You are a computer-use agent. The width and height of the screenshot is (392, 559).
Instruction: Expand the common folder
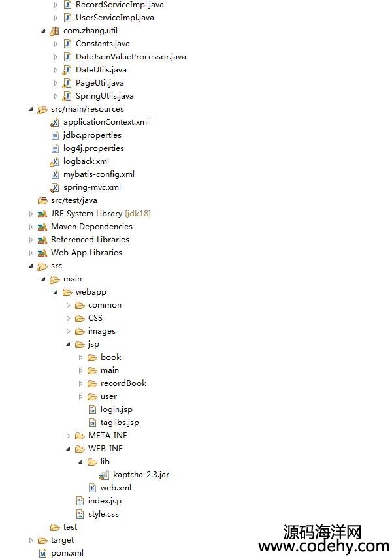[x=68, y=306]
